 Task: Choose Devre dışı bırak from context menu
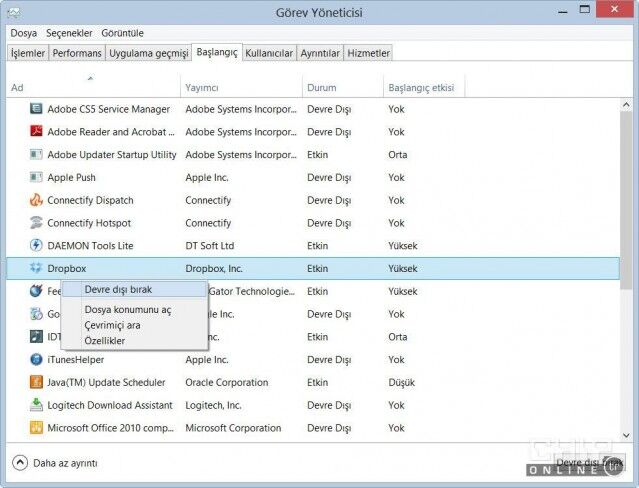pos(118,289)
